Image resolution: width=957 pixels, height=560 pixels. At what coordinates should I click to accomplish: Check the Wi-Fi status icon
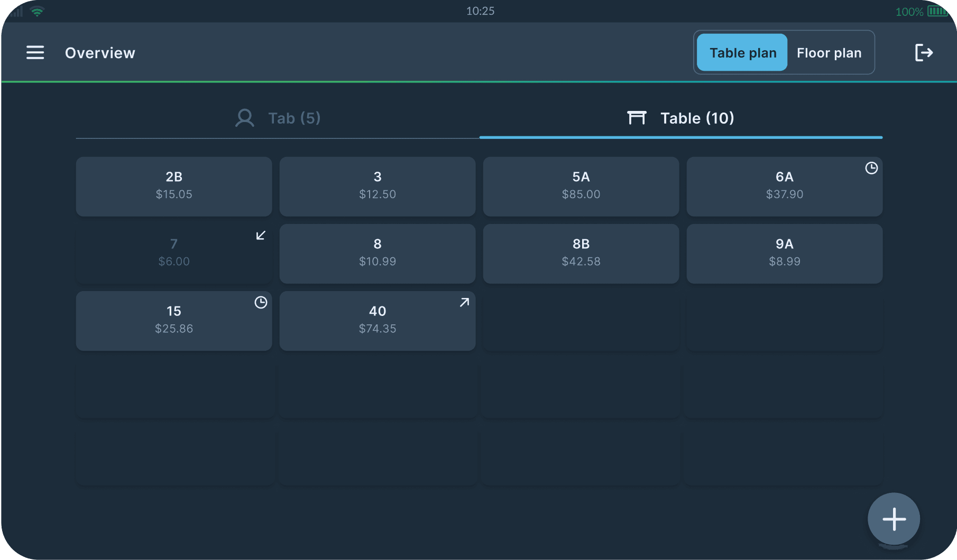[x=37, y=11]
